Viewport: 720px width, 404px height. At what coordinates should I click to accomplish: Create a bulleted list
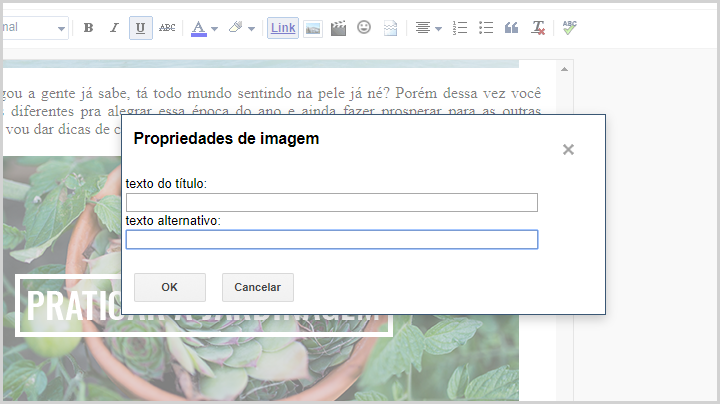tap(485, 28)
